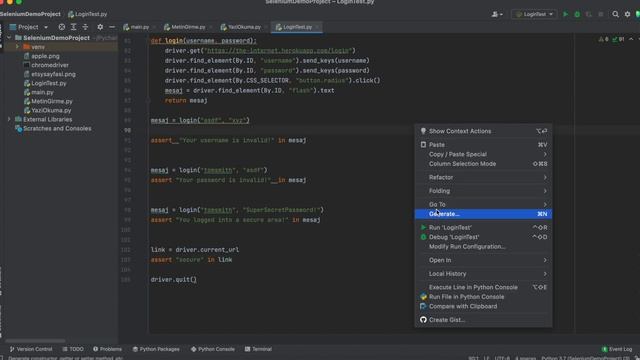
Task: Choose Paste in the context menu
Action: pos(483,144)
